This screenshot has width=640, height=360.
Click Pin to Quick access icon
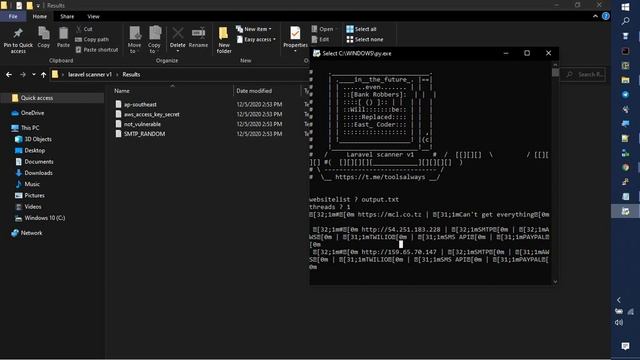coord(18,40)
